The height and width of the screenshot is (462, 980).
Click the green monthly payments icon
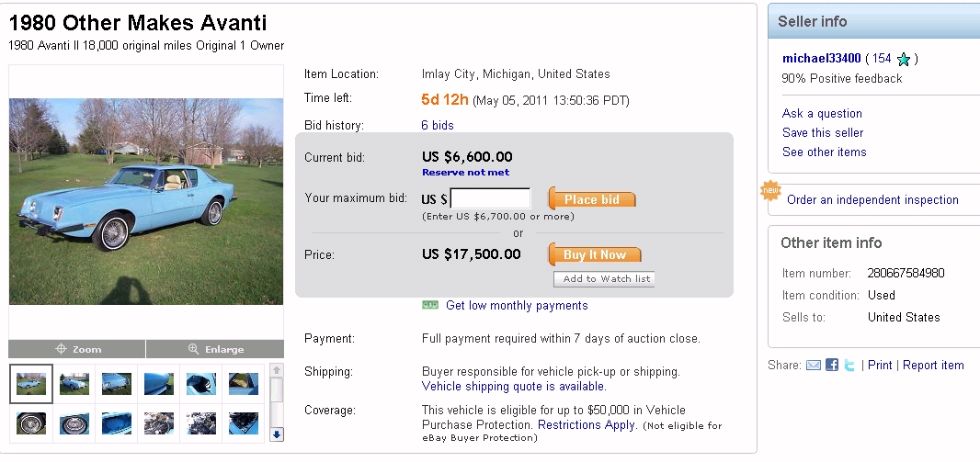coord(430,305)
